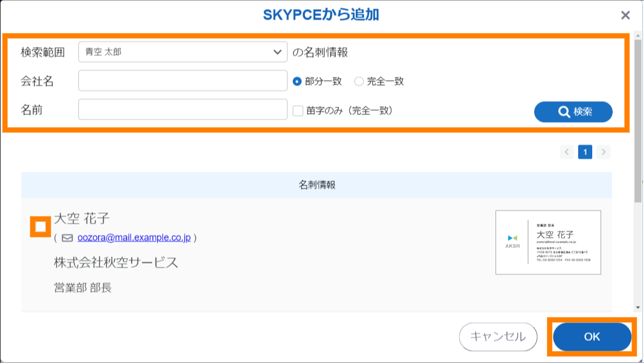Select the 完全一致 radio button
This screenshot has width=644, height=363.
coord(359,81)
